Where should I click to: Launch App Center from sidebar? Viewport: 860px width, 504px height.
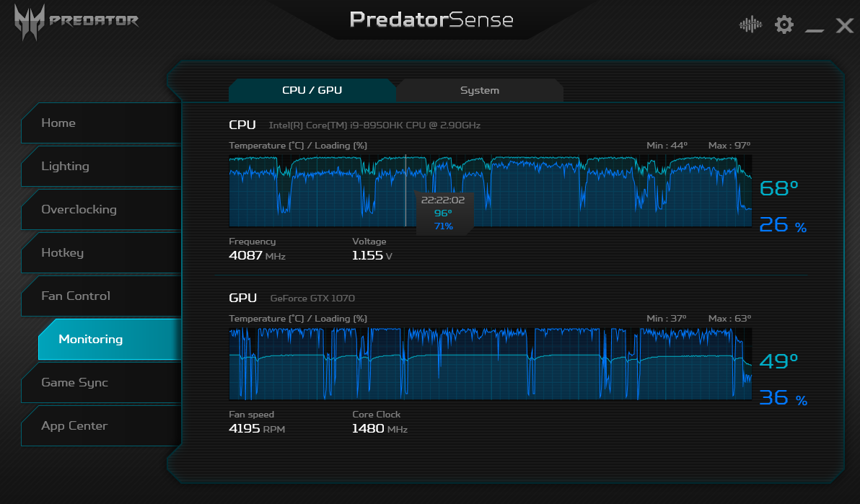102,426
